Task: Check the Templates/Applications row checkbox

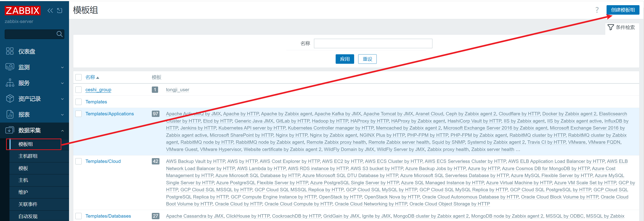Action: pos(78,114)
